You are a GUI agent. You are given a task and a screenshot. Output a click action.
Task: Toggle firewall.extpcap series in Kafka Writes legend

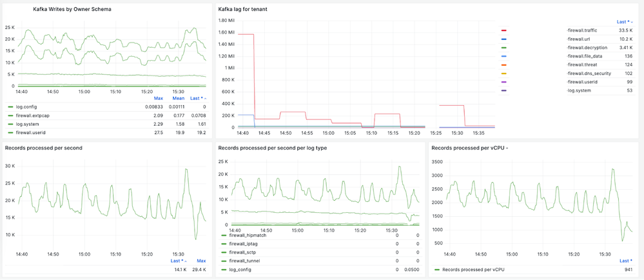33,115
